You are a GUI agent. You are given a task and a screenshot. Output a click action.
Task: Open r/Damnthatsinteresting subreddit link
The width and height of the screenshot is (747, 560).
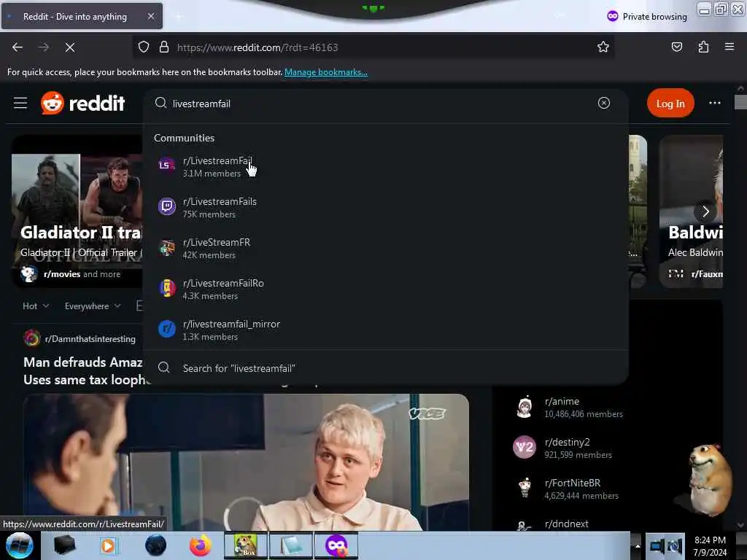tap(90, 338)
